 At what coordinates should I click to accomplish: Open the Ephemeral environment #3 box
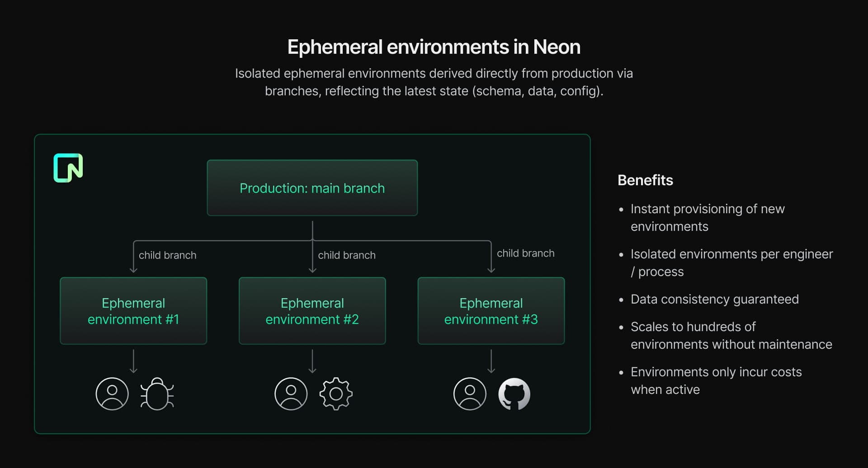[x=491, y=311]
